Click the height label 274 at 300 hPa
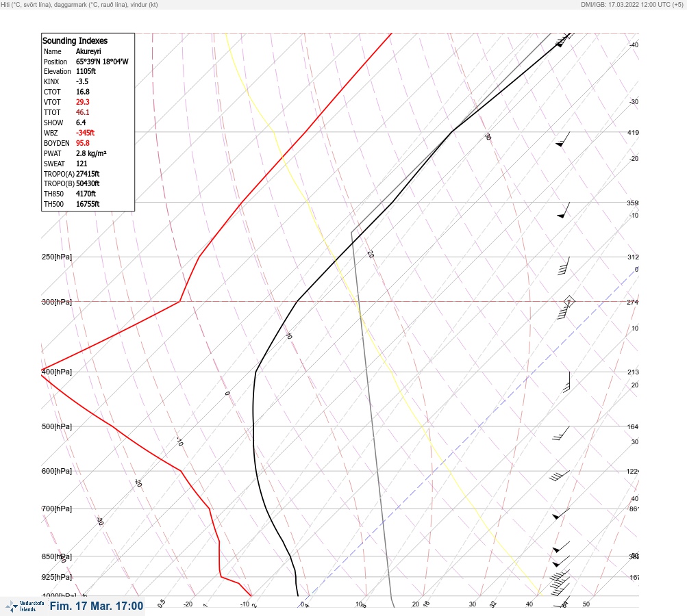 (x=633, y=302)
